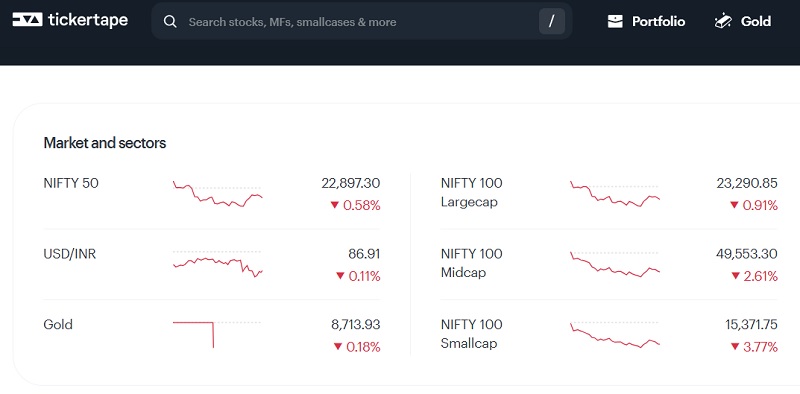Viewport: 800px width, 394px height.
Task: Select the Gold market row
Action: [x=212, y=336]
